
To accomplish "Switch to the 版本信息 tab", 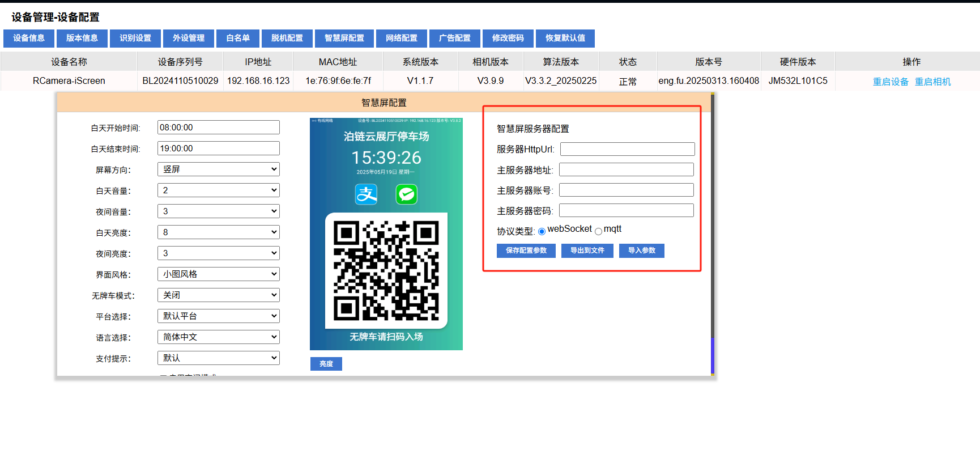I will pyautogui.click(x=82, y=38).
